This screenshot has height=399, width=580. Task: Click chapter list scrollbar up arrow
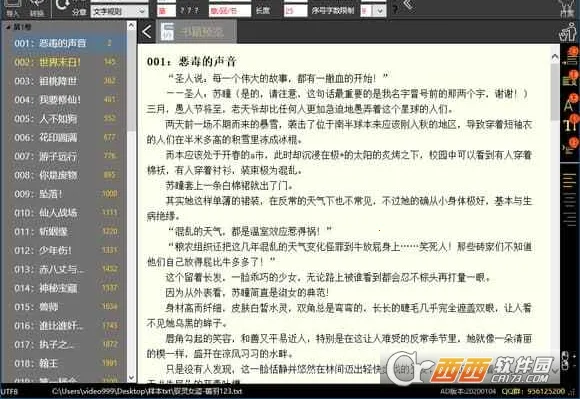pos(131,26)
